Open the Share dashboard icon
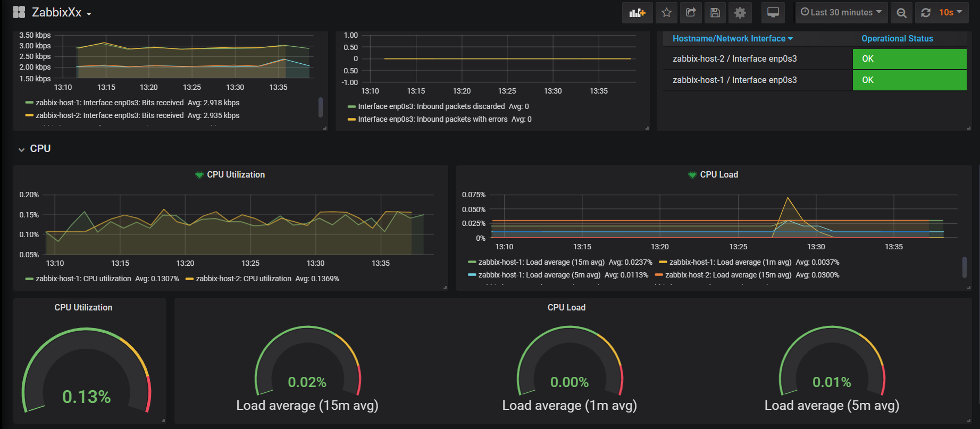The height and width of the screenshot is (429, 980). [691, 13]
